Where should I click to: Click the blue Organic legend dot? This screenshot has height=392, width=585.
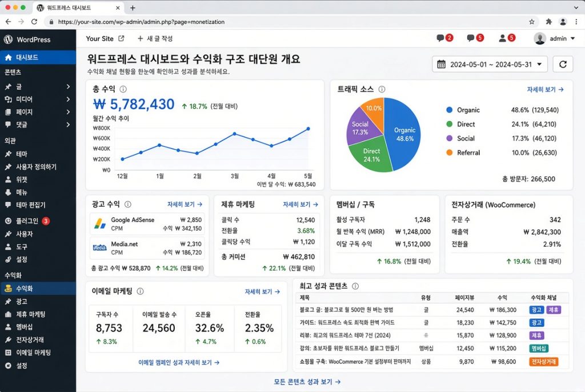pos(449,110)
